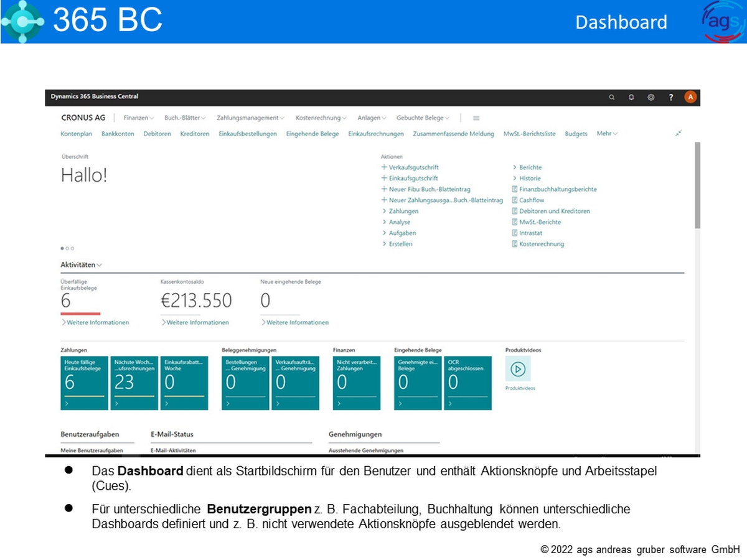Open the Kreditoren link

click(195, 134)
